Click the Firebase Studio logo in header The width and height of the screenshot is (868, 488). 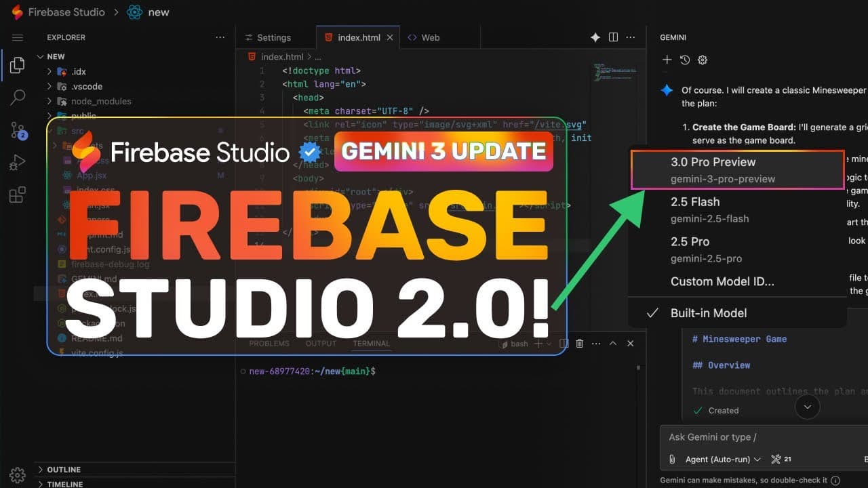click(17, 12)
